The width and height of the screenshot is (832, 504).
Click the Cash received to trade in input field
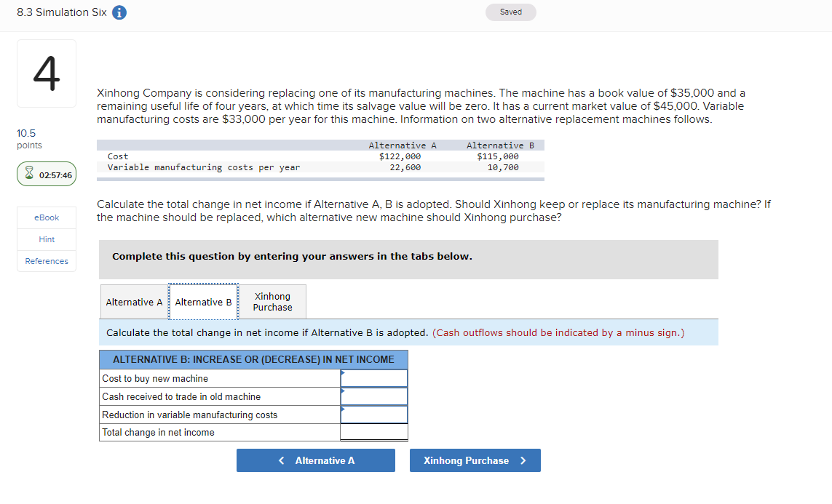pos(373,396)
